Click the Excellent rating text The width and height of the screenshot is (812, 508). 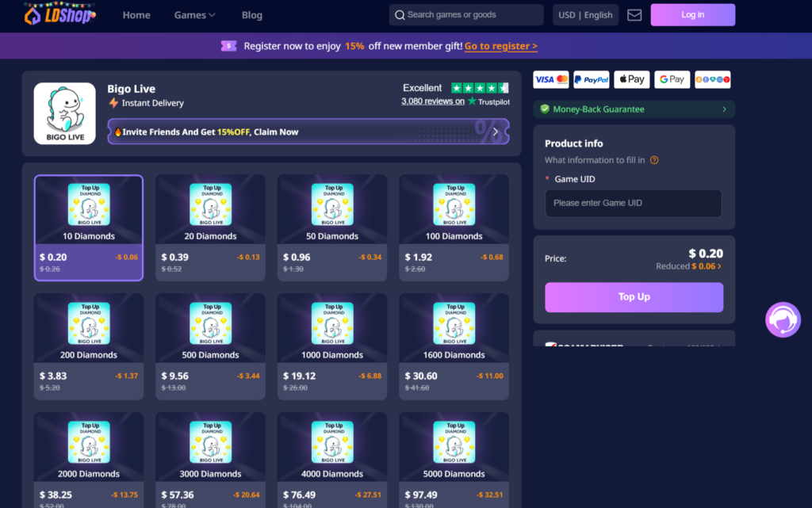click(422, 88)
